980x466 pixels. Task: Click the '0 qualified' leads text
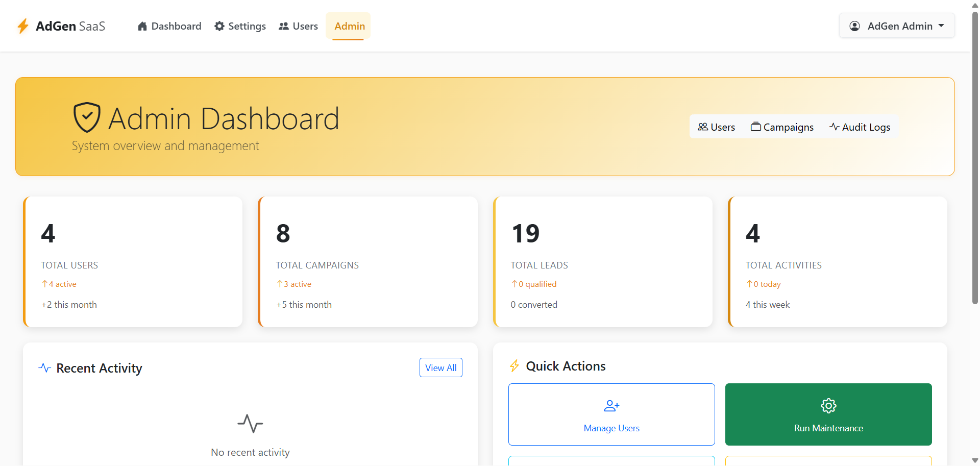[537, 284]
